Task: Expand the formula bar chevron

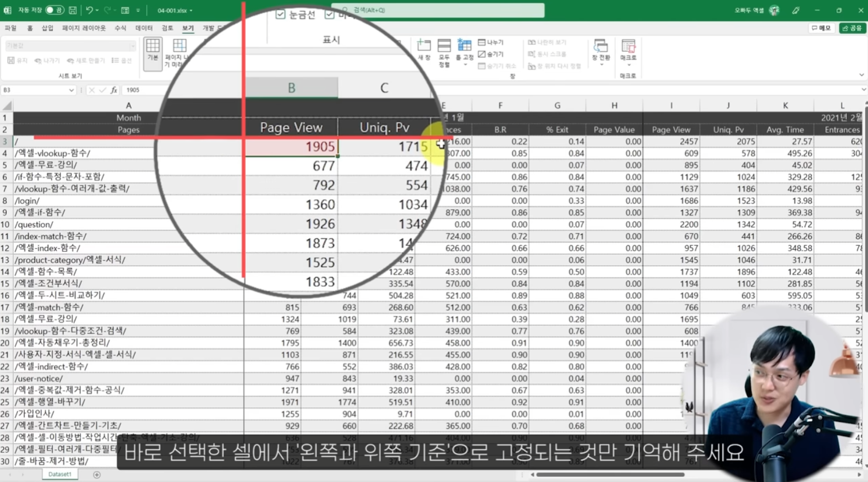Action: click(x=863, y=90)
